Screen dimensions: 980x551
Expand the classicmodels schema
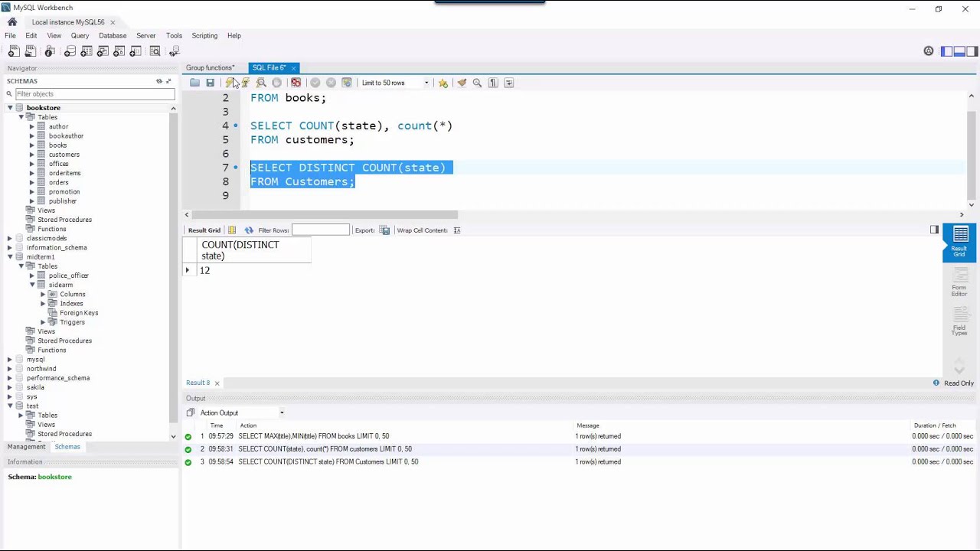10,238
